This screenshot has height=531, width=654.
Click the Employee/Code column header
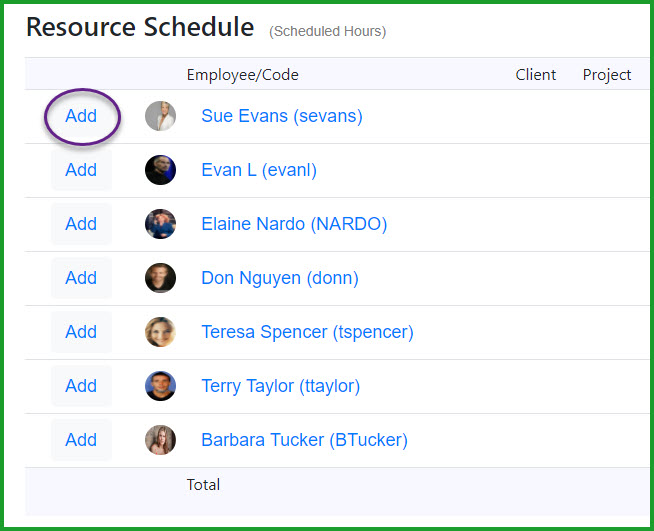(x=243, y=75)
